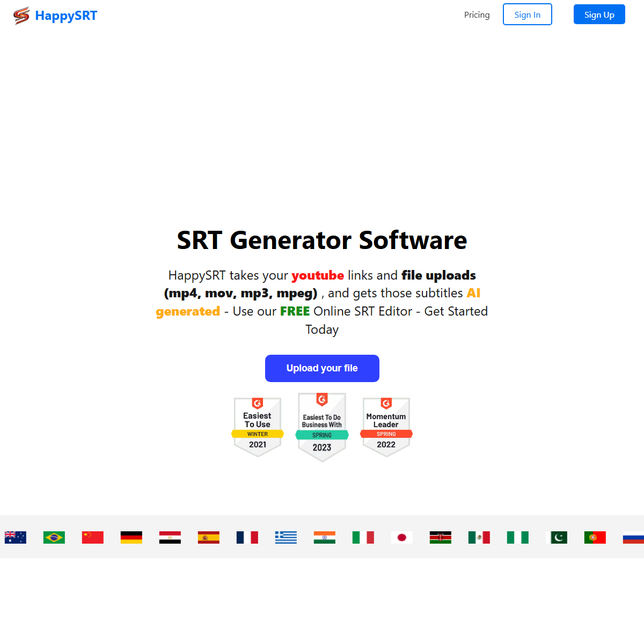
Task: Click the Sign In button
Action: pyautogui.click(x=528, y=14)
